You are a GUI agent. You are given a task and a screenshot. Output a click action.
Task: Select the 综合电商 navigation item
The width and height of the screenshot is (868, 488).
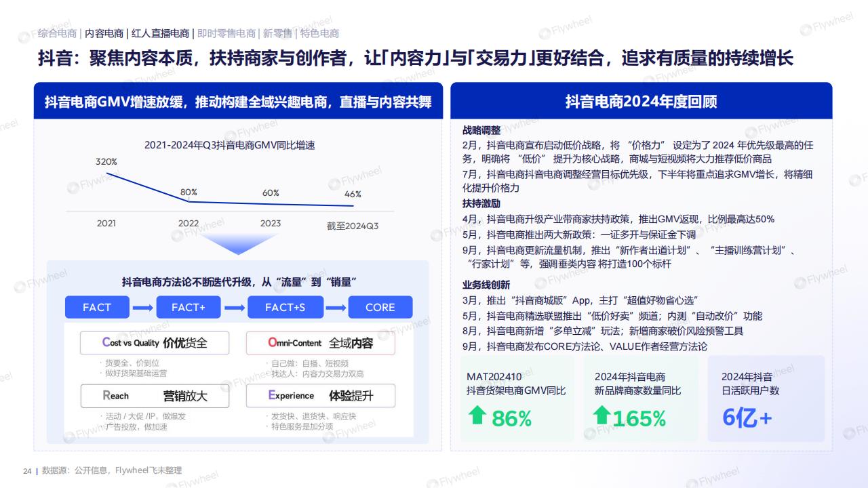57,33
